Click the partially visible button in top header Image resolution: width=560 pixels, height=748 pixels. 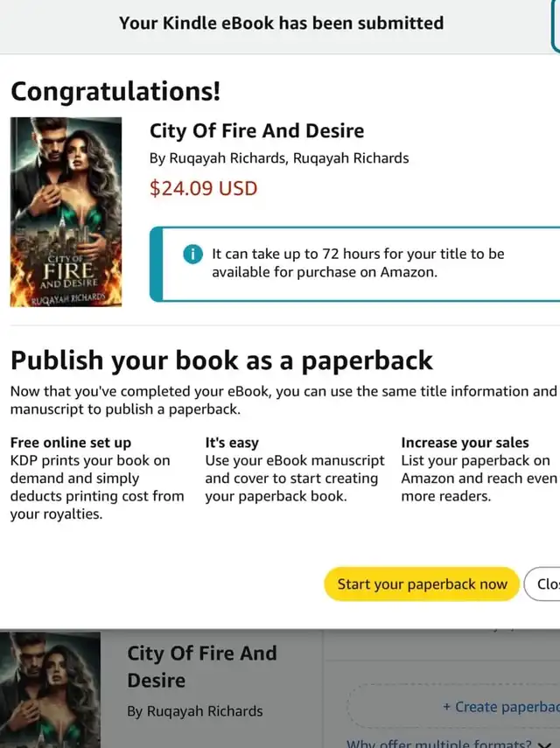tap(556, 26)
